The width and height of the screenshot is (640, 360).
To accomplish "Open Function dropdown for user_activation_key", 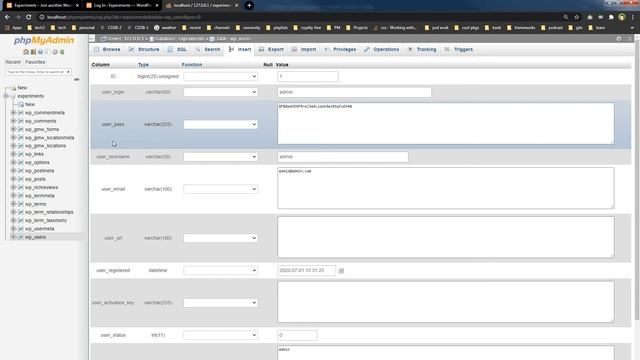I will pyautogui.click(x=220, y=303).
